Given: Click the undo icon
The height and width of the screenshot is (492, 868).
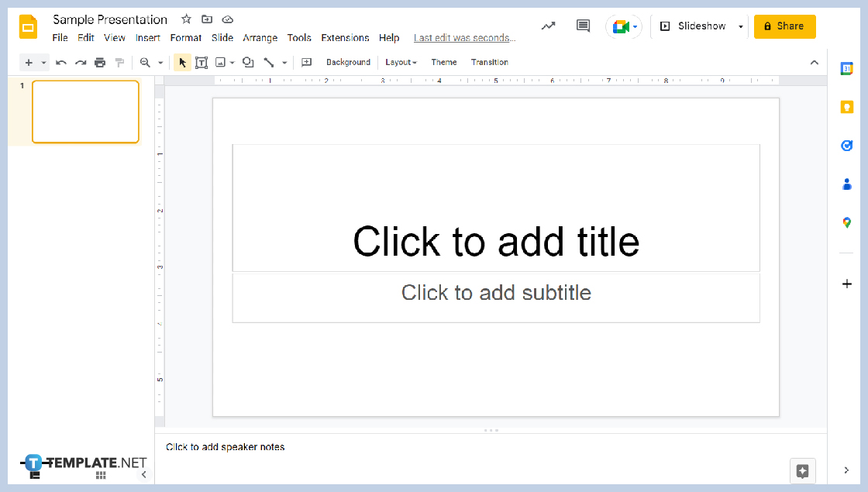Looking at the screenshot, I should click(x=61, y=62).
